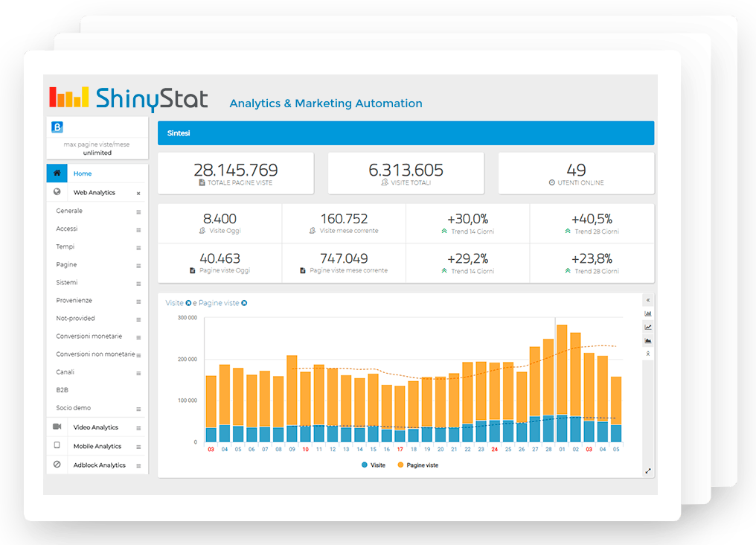Click the ShinyStat logo
This screenshot has width=756, height=545.
click(129, 98)
